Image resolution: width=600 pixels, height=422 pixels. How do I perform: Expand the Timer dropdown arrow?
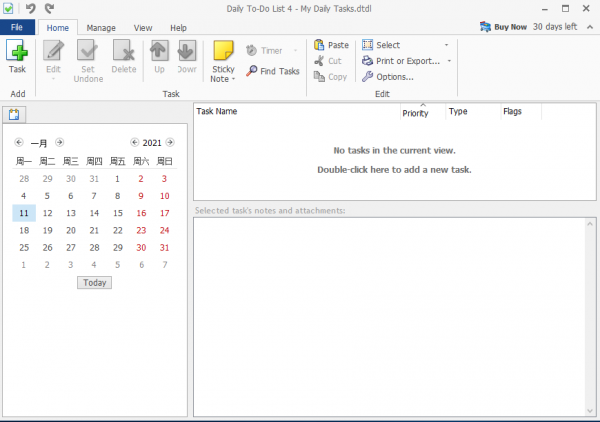click(295, 51)
